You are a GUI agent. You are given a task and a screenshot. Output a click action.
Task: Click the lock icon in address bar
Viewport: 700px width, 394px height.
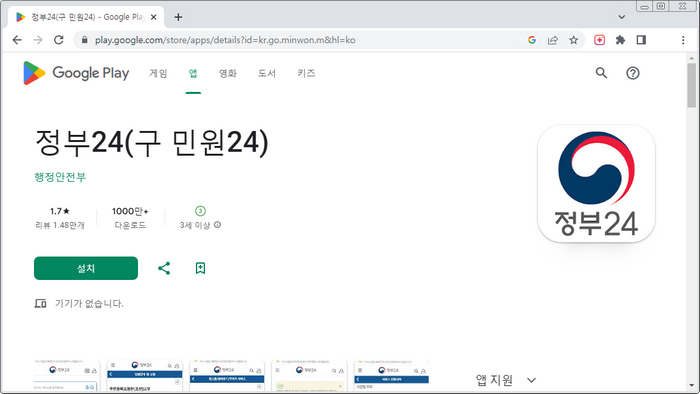tap(85, 40)
